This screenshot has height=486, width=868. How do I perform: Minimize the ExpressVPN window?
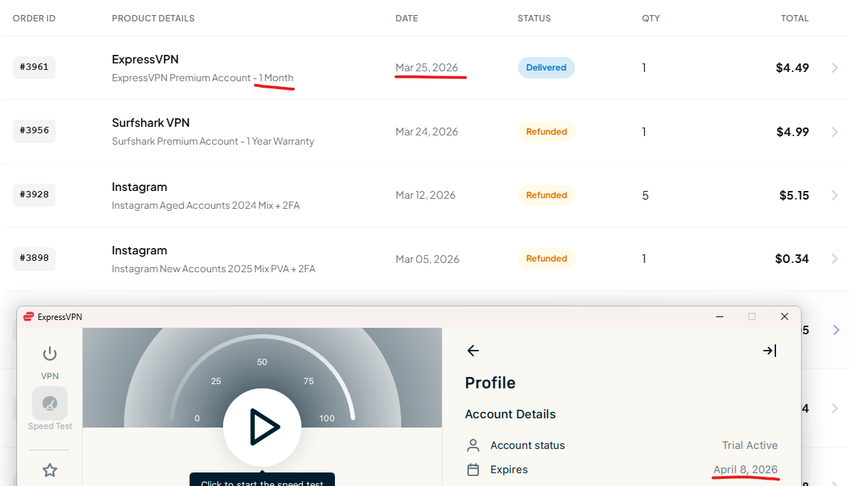coord(720,316)
